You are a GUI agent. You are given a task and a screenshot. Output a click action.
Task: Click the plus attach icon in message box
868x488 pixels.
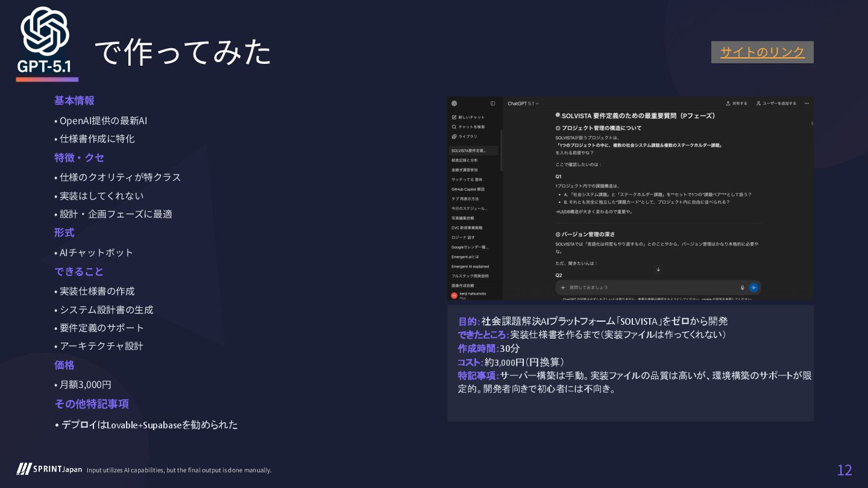point(563,288)
